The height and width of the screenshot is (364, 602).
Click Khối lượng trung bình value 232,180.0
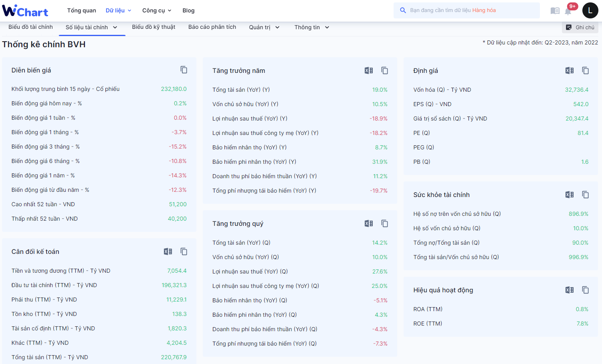174,89
